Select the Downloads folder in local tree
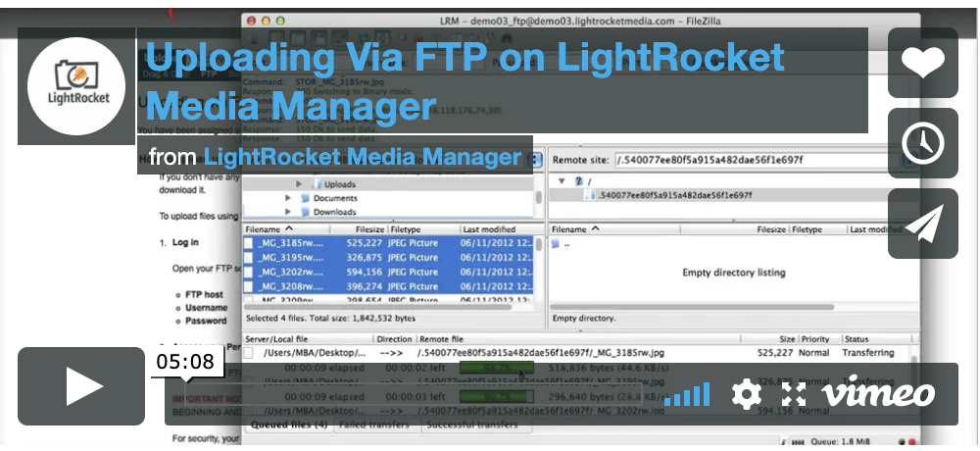This screenshot has width=980, height=451. pyautogui.click(x=334, y=212)
